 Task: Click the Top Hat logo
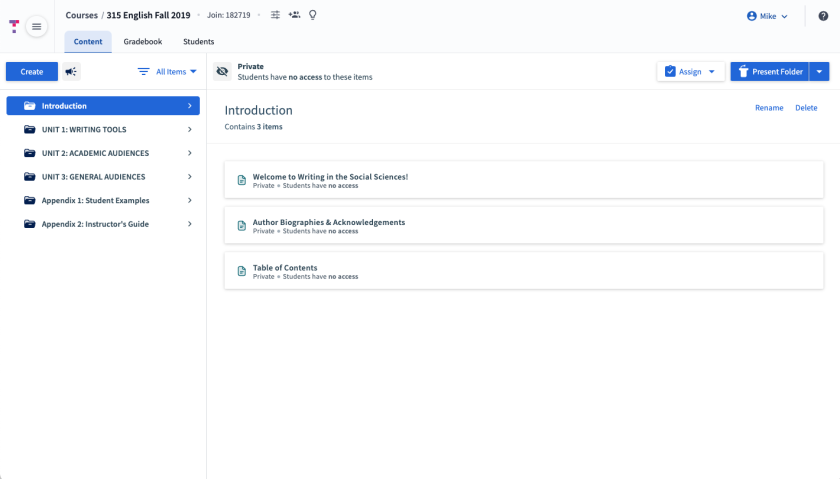tap(14, 26)
